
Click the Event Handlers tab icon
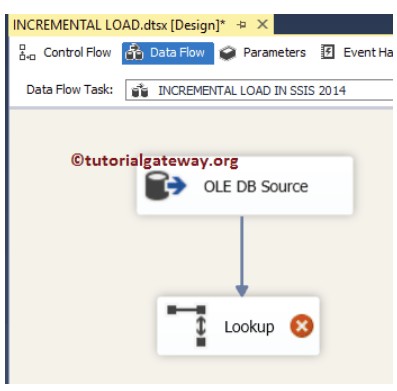[x=327, y=52]
